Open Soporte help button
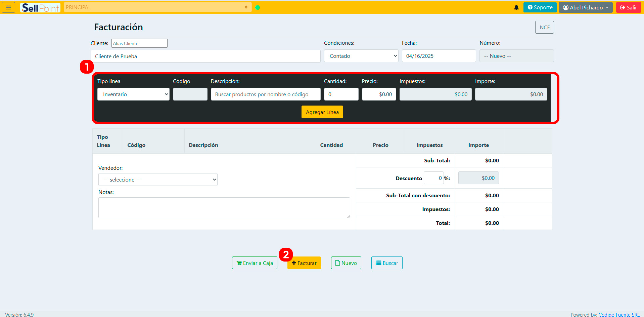The image size is (644, 317). tap(540, 7)
